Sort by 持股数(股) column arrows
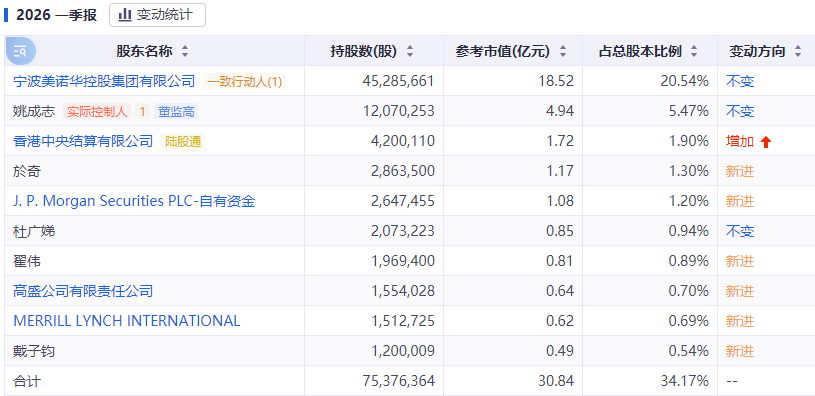The image size is (815, 396). tap(410, 51)
